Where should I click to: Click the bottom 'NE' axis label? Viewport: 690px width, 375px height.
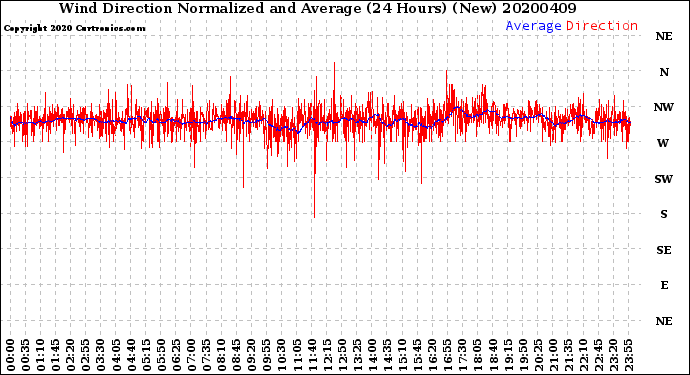(664, 321)
